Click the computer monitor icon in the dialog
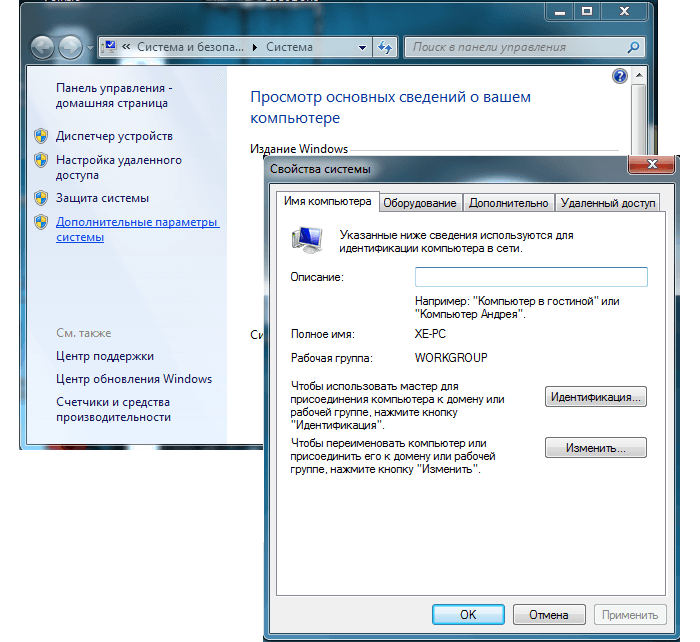The height and width of the screenshot is (642, 700). pyautogui.click(x=308, y=240)
